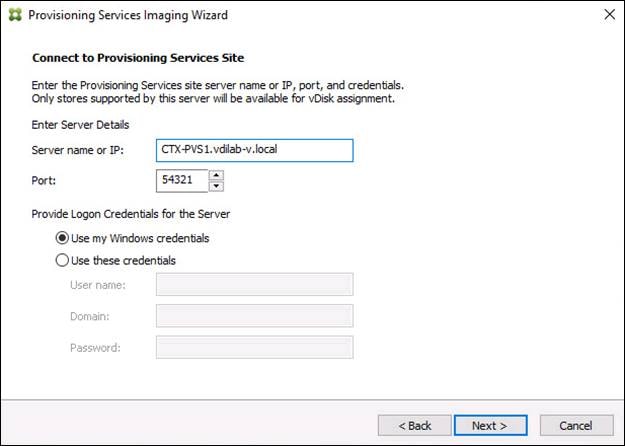The height and width of the screenshot is (446, 625).
Task: Click the Provisioning Services icon in title bar
Action: coord(13,15)
